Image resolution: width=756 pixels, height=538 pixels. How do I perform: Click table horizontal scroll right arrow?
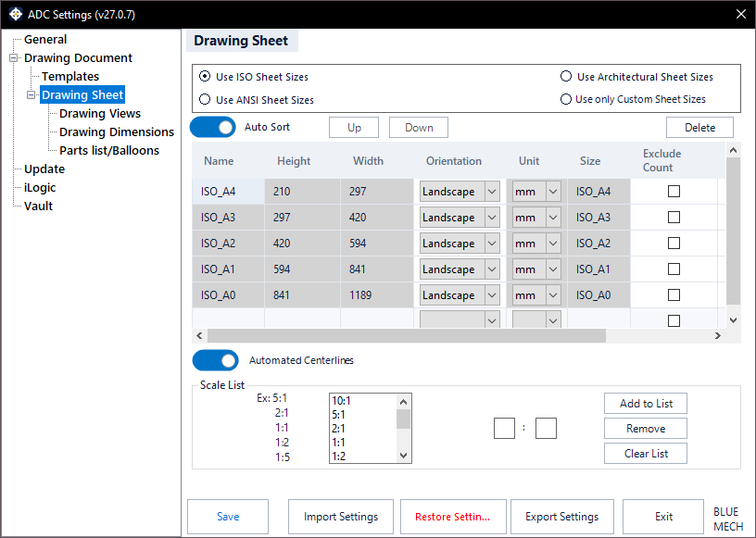[x=718, y=335]
